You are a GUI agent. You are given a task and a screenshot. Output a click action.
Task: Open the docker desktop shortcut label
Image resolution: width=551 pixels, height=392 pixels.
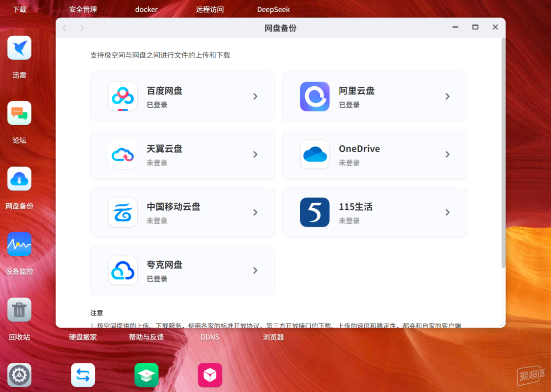[x=146, y=10]
